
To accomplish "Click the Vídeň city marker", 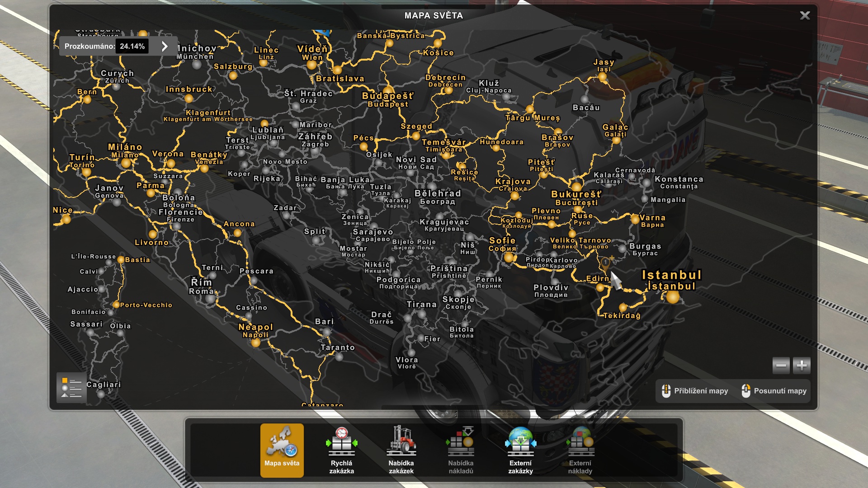I will (311, 65).
